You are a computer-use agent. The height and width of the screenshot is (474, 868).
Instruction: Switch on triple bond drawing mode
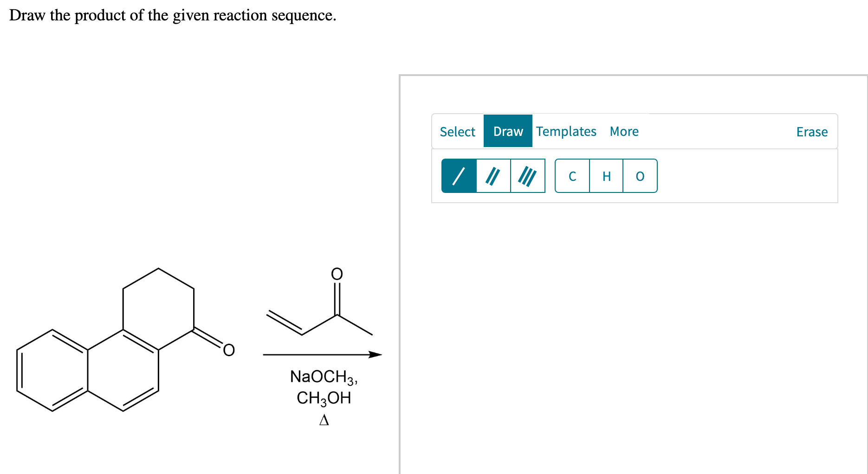pyautogui.click(x=528, y=175)
